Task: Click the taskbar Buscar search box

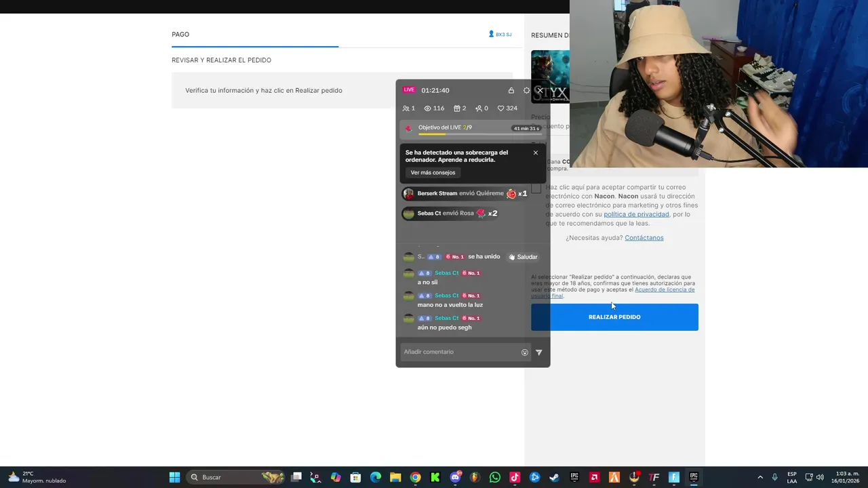Action: (234, 477)
